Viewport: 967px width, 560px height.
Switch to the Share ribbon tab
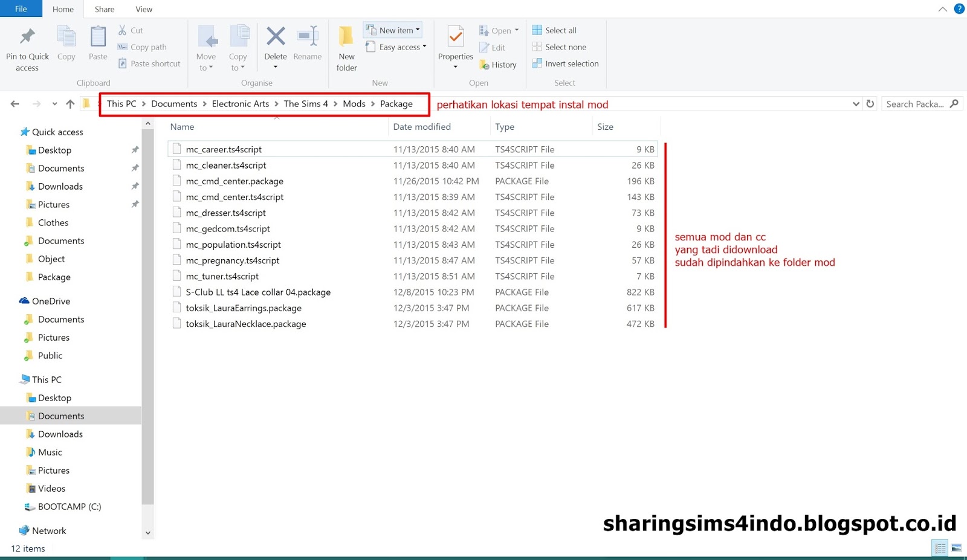click(x=105, y=9)
